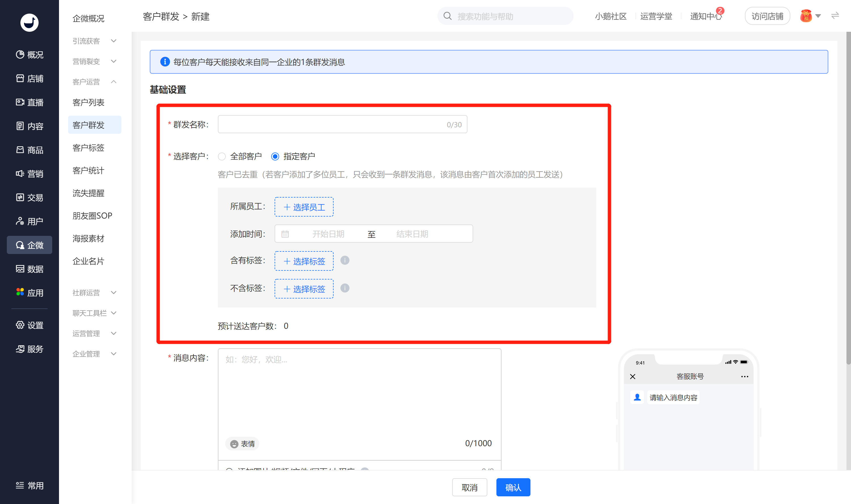Viewport: 851px width, 504px height.
Task: Go to 企业名片 in submenu
Action: point(89,261)
